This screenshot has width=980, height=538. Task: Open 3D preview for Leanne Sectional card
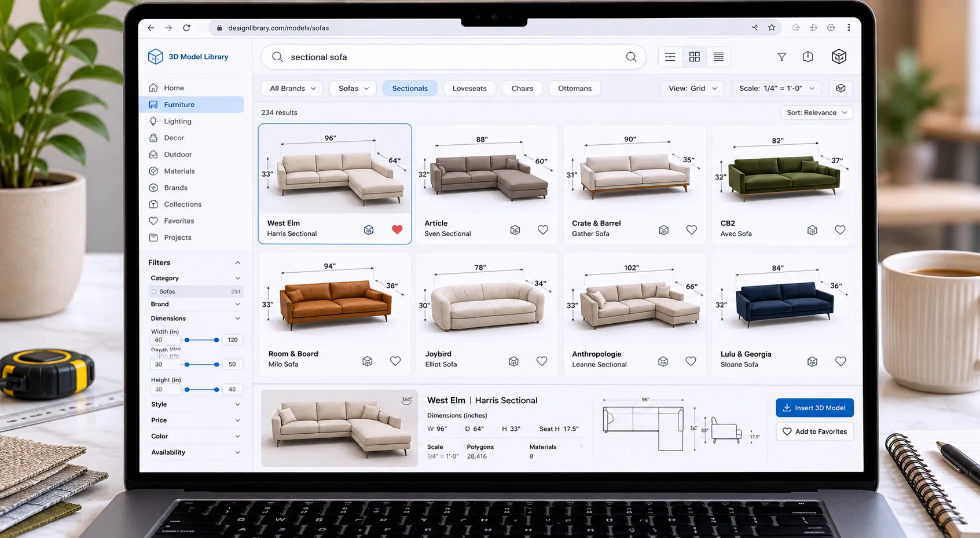point(663,361)
